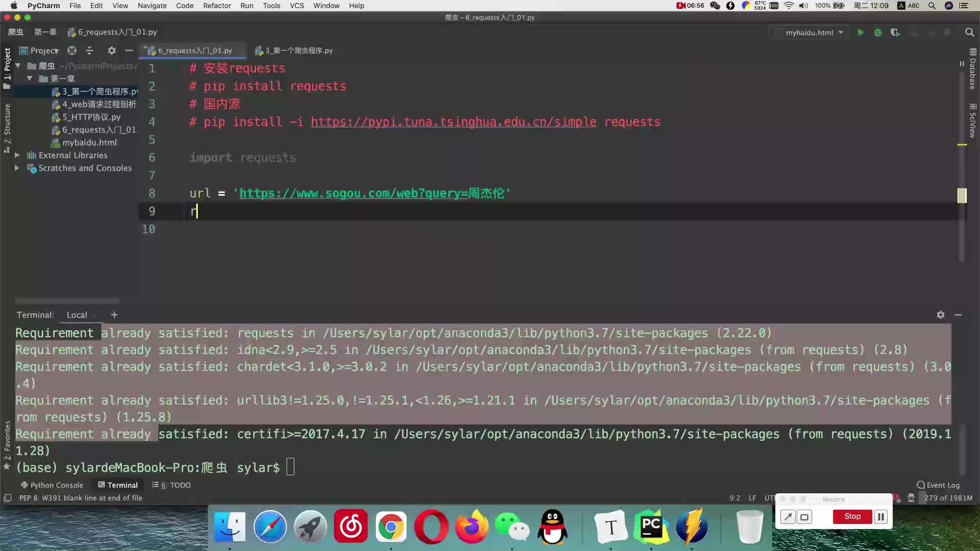The height and width of the screenshot is (551, 980).
Task: Toggle the 1: Project tool window
Action: pos(7,68)
